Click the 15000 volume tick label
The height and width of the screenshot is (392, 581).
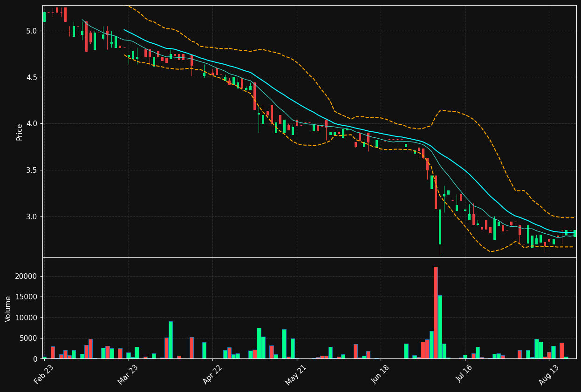27,297
